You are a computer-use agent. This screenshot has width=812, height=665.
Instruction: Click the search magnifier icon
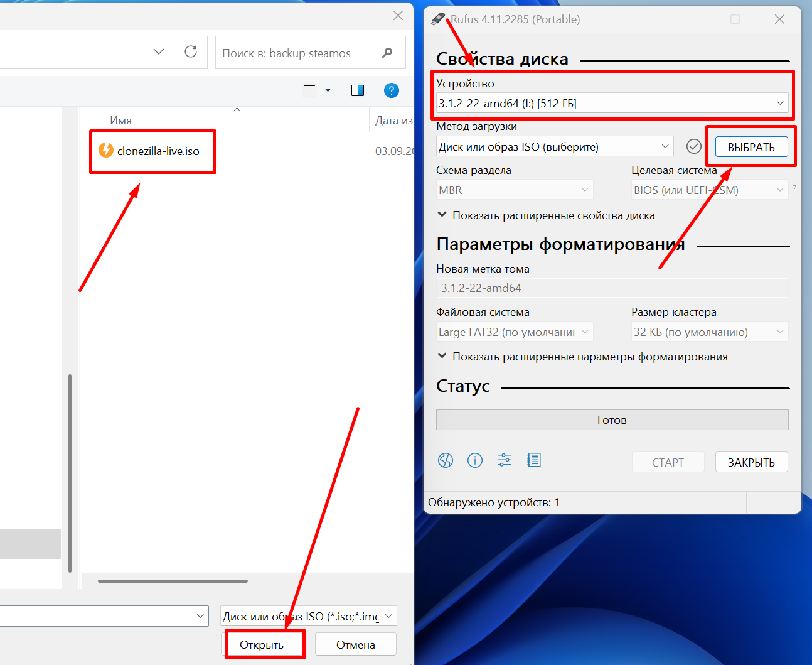(387, 53)
